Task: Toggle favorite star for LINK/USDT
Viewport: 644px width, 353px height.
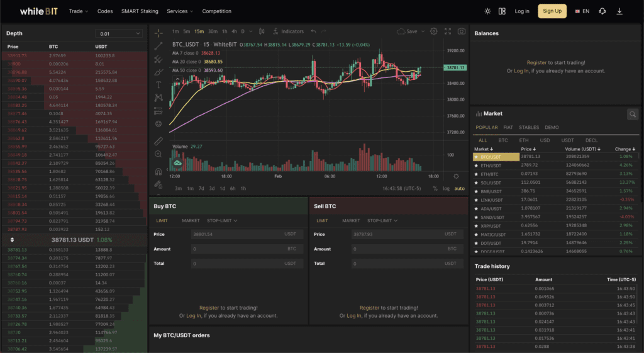Action: coord(476,200)
